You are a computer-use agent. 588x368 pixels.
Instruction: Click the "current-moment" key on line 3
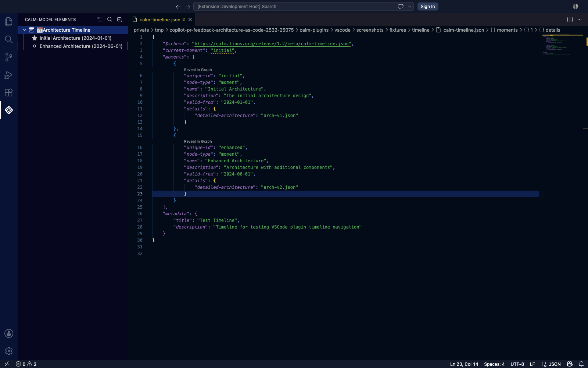coord(184,50)
